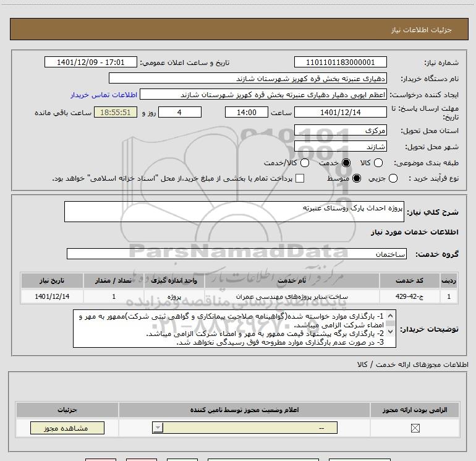Viewport: 476px width, 461px height.
Task: Click the quantity cell showing 1
Action: (114, 296)
